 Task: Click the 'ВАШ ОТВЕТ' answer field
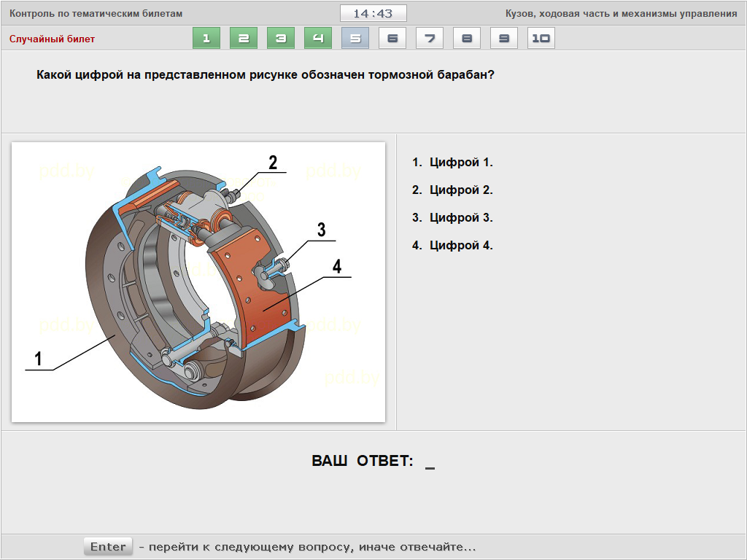[429, 462]
